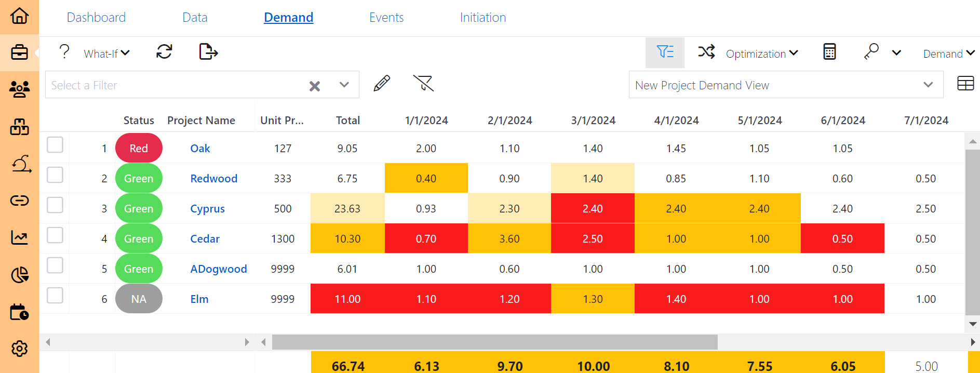
Task: Expand the What-If dropdown
Action: click(106, 54)
